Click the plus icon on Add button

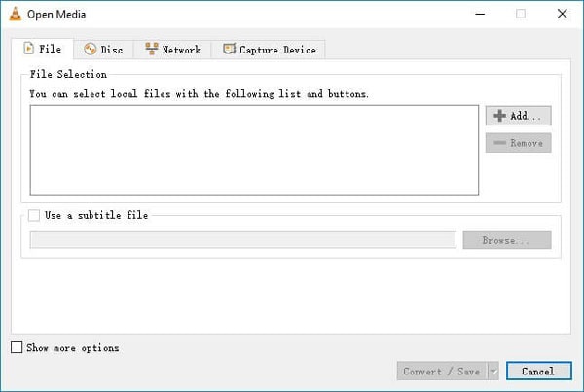point(500,116)
